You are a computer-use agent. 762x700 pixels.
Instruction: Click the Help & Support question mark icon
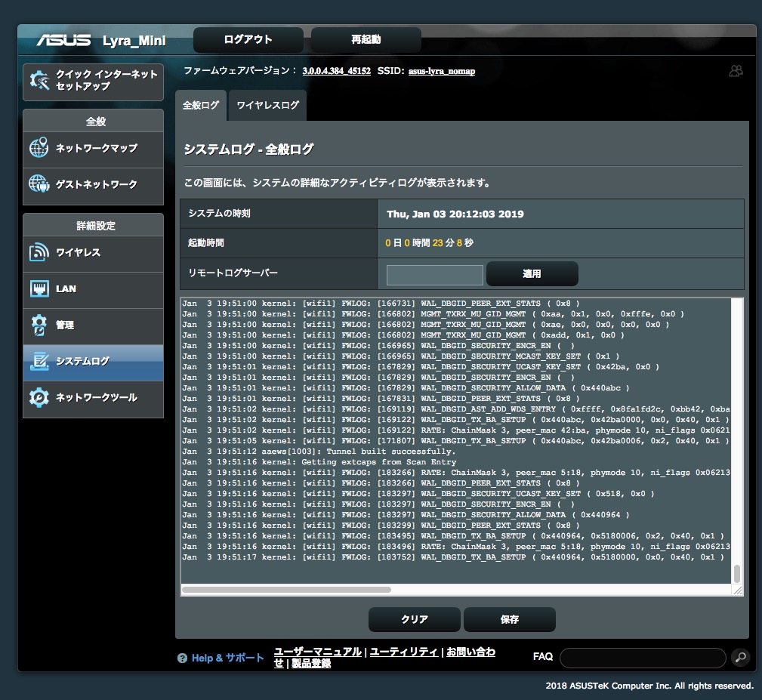click(x=182, y=658)
